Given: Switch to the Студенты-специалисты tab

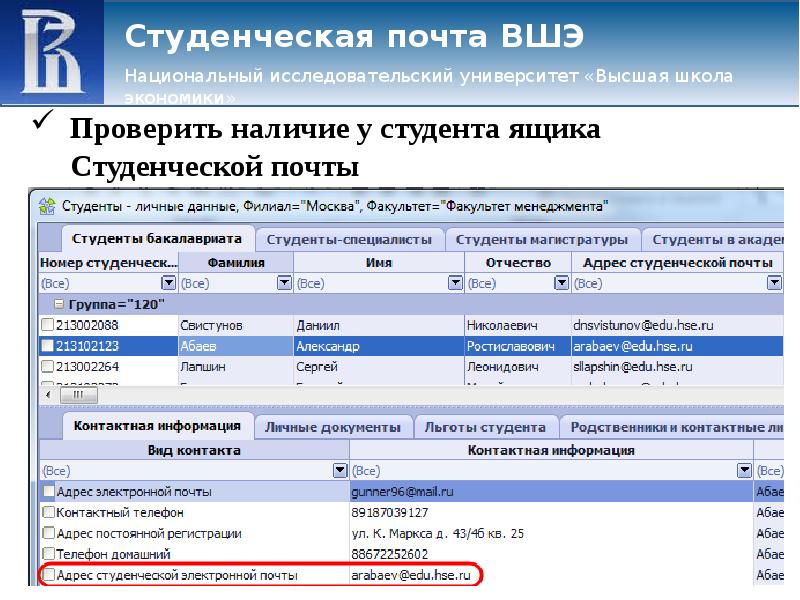Looking at the screenshot, I should click(349, 240).
